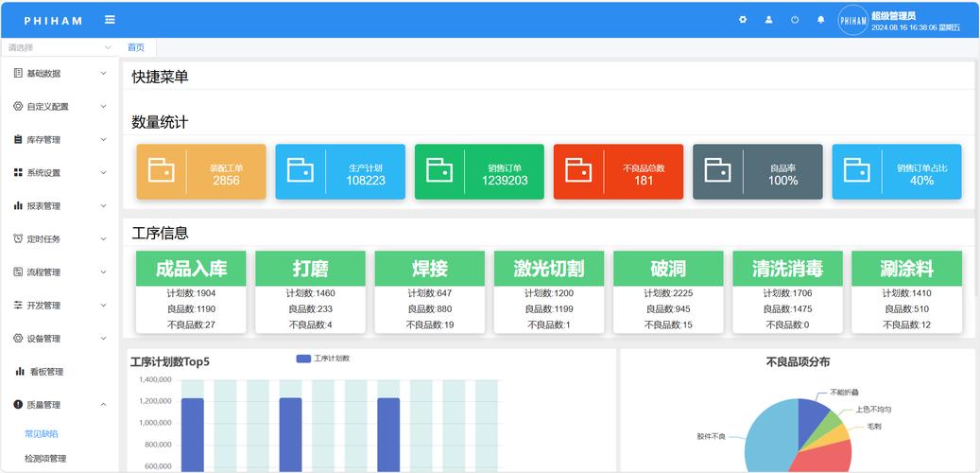Click wallet icon on 生产计划 card
Screen dimensions: 980x473
tap(300, 170)
